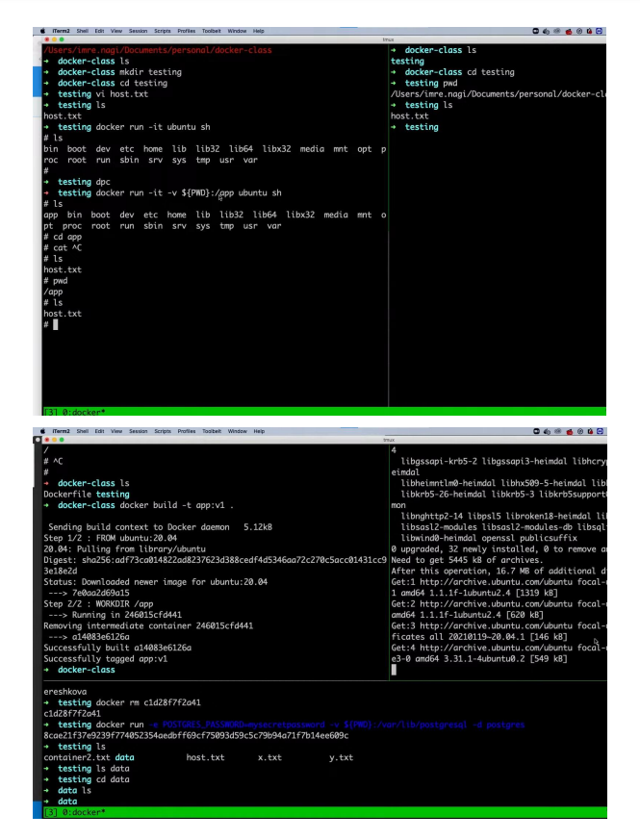
Task: Click 'libwind0-heimdal openssl publicsuffix' line
Action: point(489,538)
